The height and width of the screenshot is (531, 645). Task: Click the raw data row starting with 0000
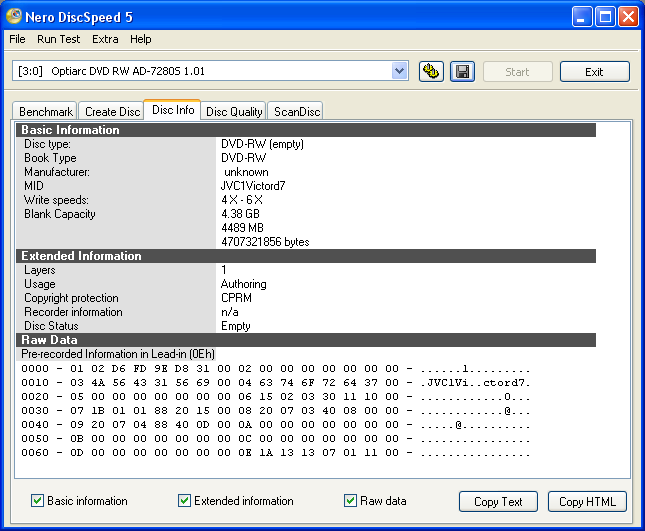click(x=276, y=369)
